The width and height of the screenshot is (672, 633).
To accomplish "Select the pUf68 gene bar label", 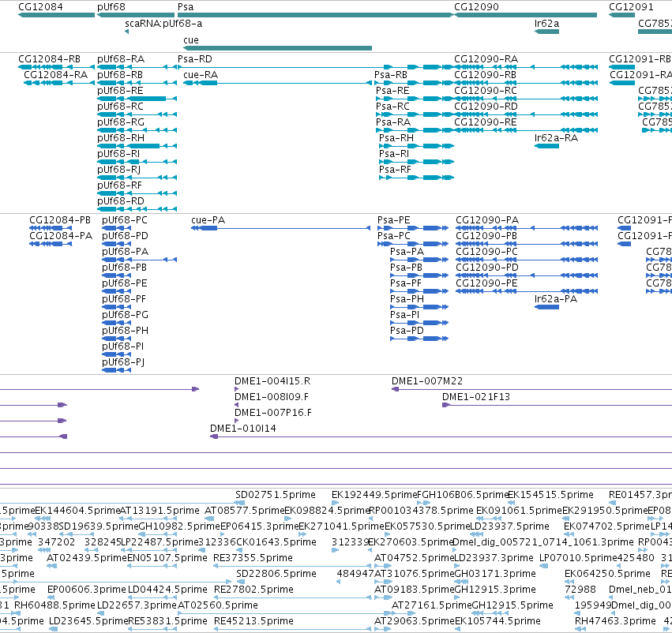I will [x=111, y=7].
